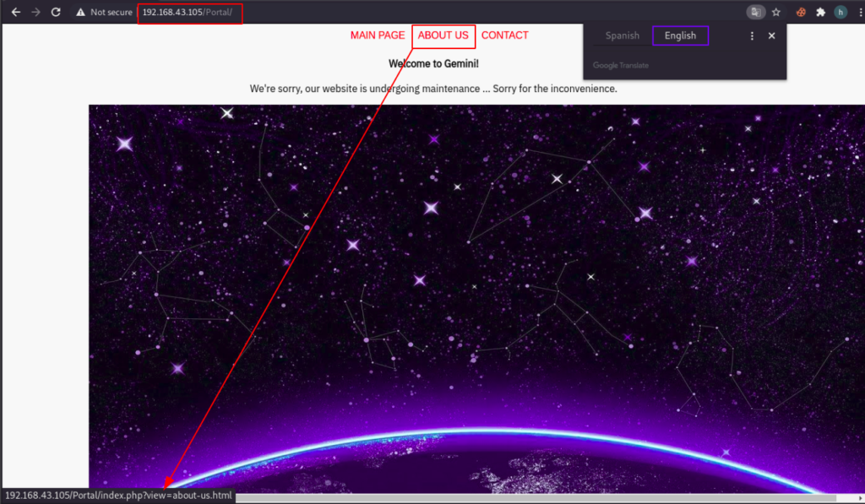Click the Not secure warning triangle icon
The height and width of the screenshot is (504, 865).
(x=80, y=12)
